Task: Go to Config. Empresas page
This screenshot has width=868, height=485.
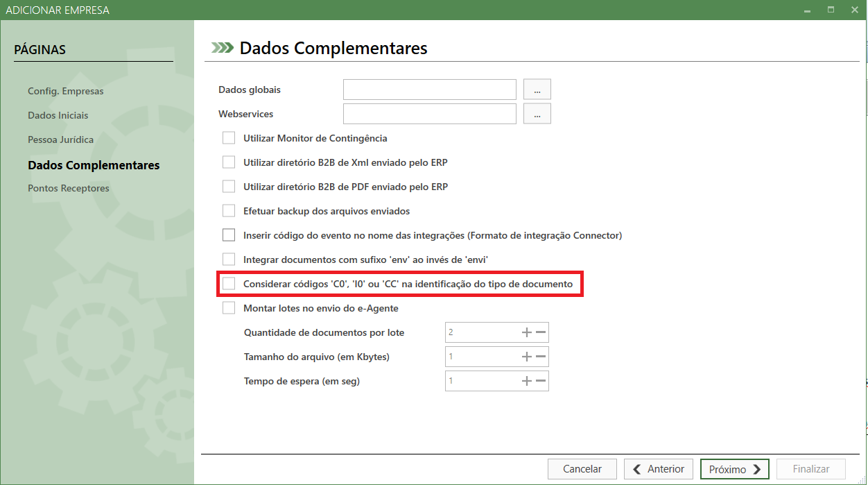Action: (x=65, y=91)
